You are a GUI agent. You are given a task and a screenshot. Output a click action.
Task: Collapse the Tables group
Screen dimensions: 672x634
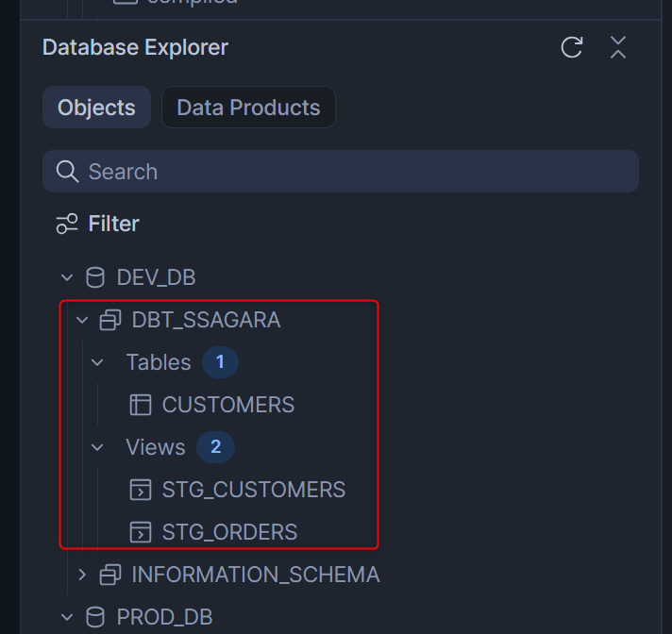click(x=97, y=362)
